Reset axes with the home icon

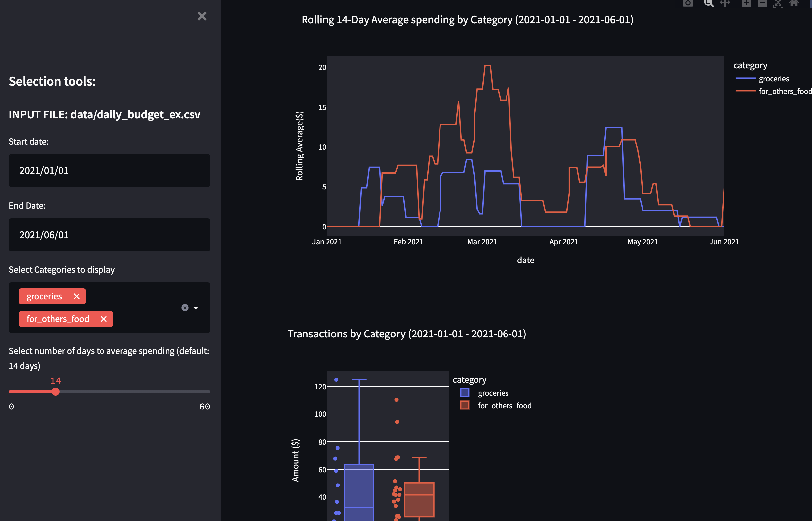pyautogui.click(x=794, y=3)
